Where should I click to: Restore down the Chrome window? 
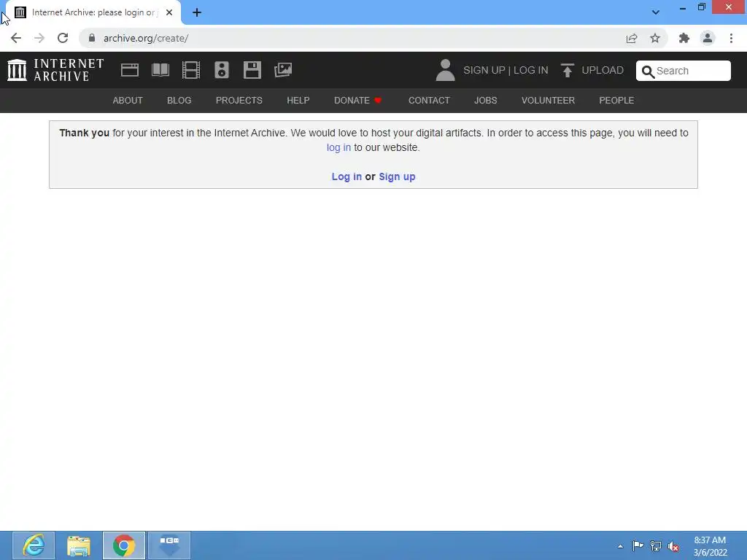pos(702,7)
